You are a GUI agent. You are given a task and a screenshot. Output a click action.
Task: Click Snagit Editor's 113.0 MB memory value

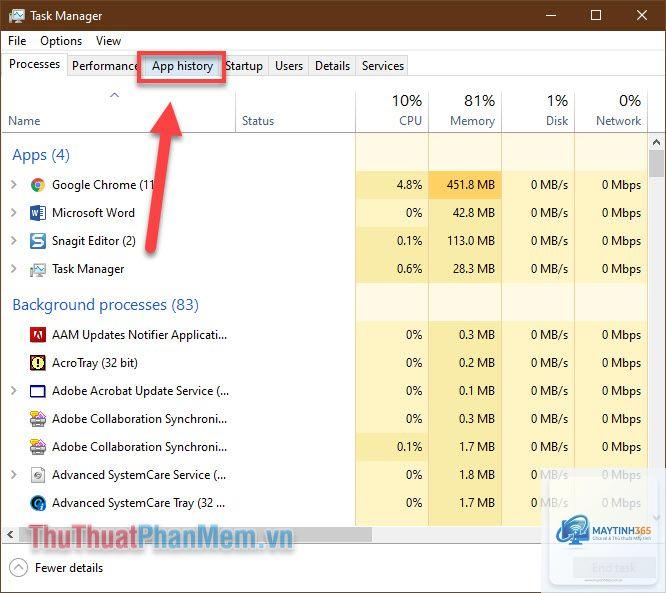point(471,241)
